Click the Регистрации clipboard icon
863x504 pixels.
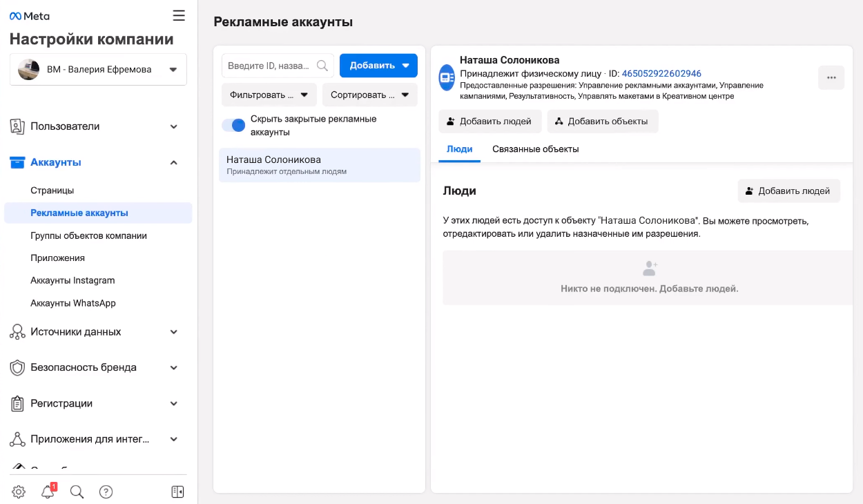(x=17, y=403)
